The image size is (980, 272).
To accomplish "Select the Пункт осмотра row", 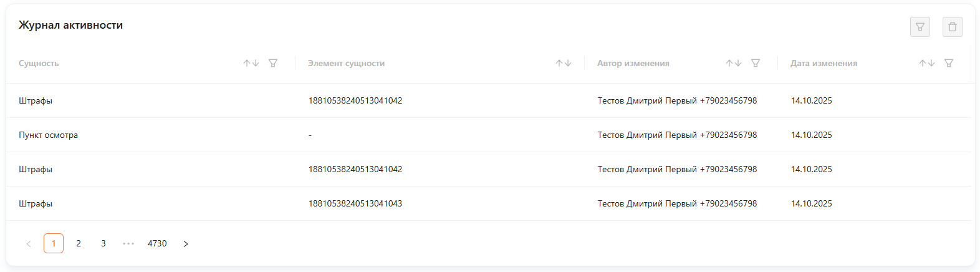I will tap(489, 135).
